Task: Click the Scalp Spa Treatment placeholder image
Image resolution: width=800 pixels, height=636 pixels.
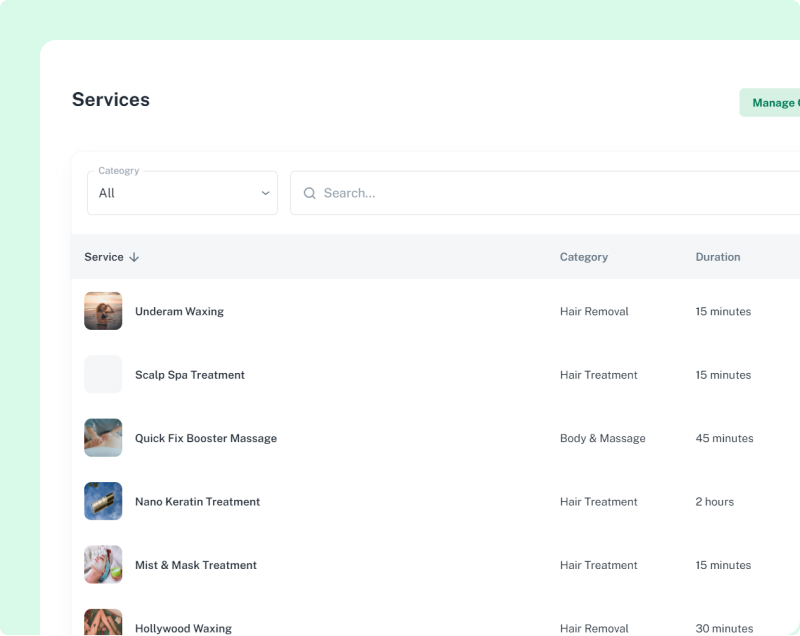Action: pos(103,374)
